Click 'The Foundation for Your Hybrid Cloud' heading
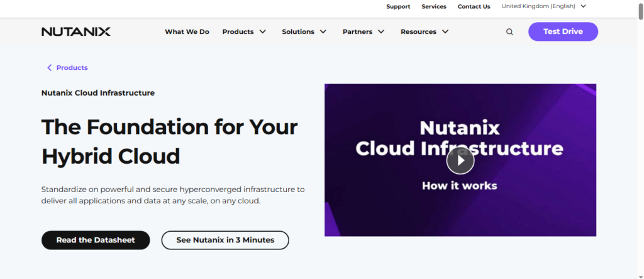Screen dimensions: 644x279 tap(169, 141)
